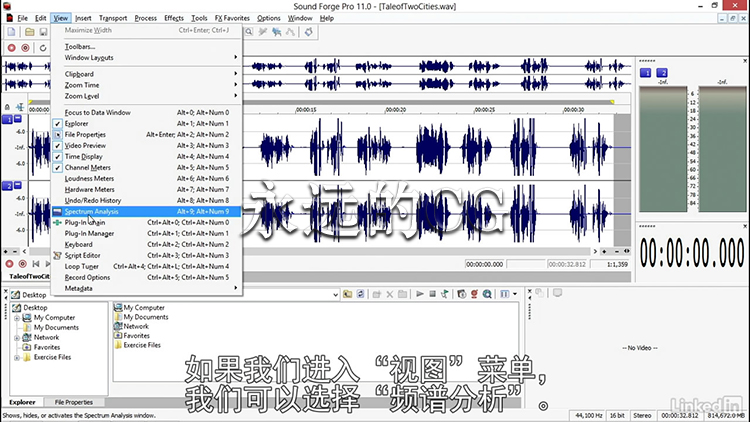
Task: Click the Record button in top toolbar
Action: click(x=11, y=48)
